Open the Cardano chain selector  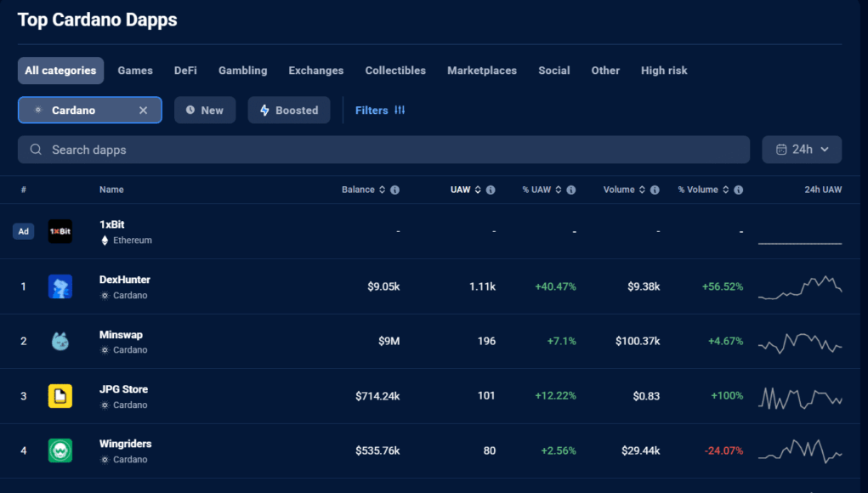tap(89, 110)
